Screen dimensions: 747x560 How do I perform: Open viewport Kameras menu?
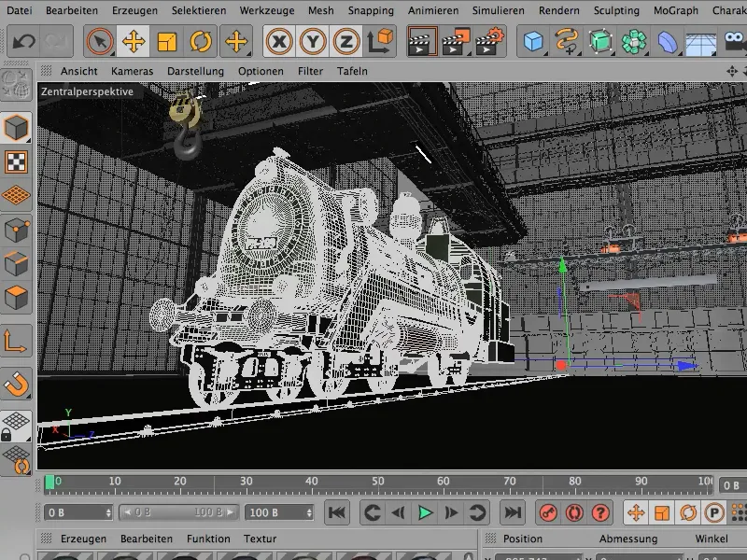coord(132,72)
